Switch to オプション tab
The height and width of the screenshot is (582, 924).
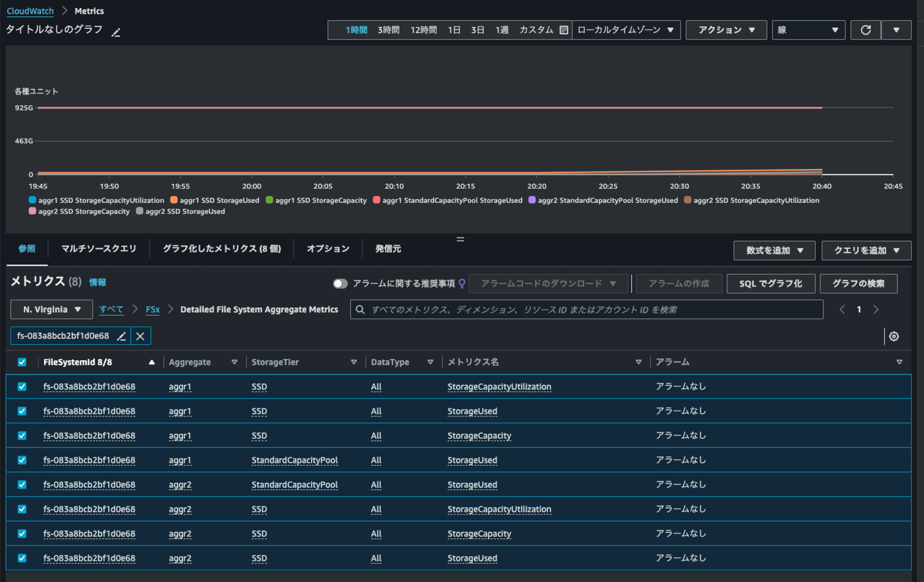[x=328, y=249]
